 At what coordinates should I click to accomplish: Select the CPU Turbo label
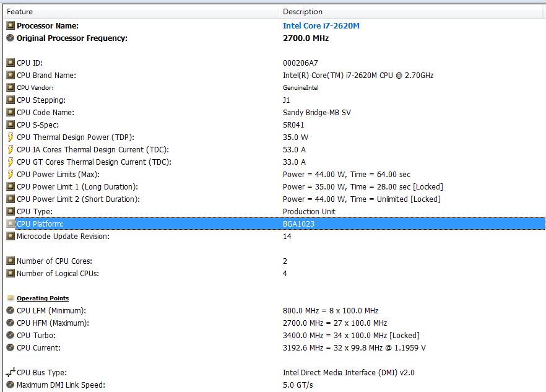click(x=36, y=335)
